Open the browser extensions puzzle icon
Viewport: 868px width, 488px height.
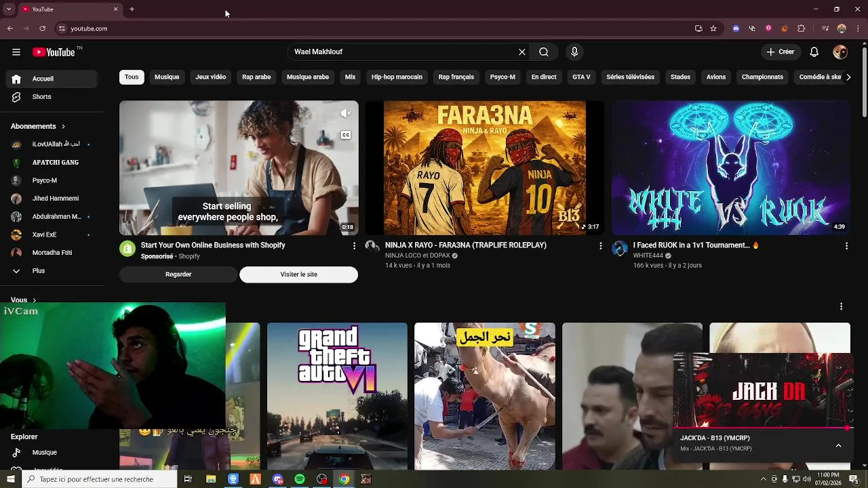tap(802, 28)
